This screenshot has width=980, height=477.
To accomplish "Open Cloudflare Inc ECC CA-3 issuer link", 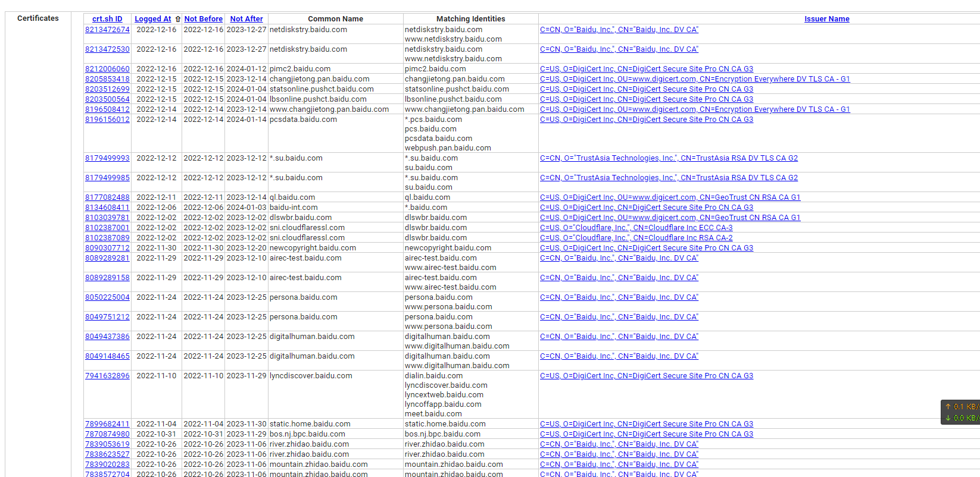I will 636,228.
